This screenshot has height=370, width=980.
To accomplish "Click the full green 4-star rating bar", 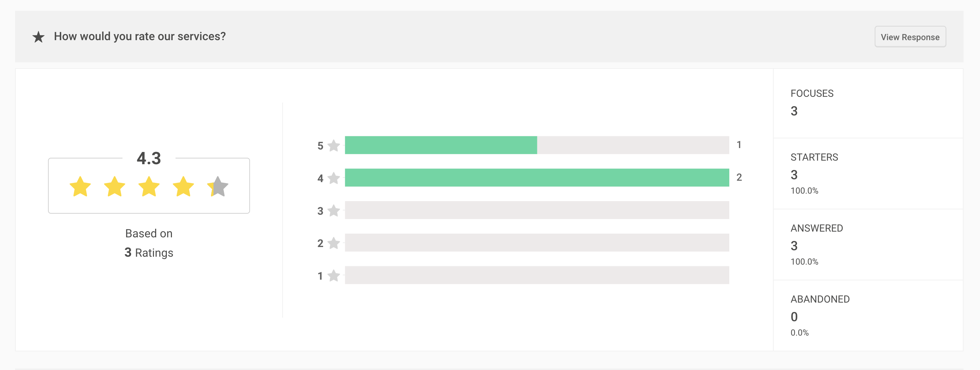I will 537,177.
